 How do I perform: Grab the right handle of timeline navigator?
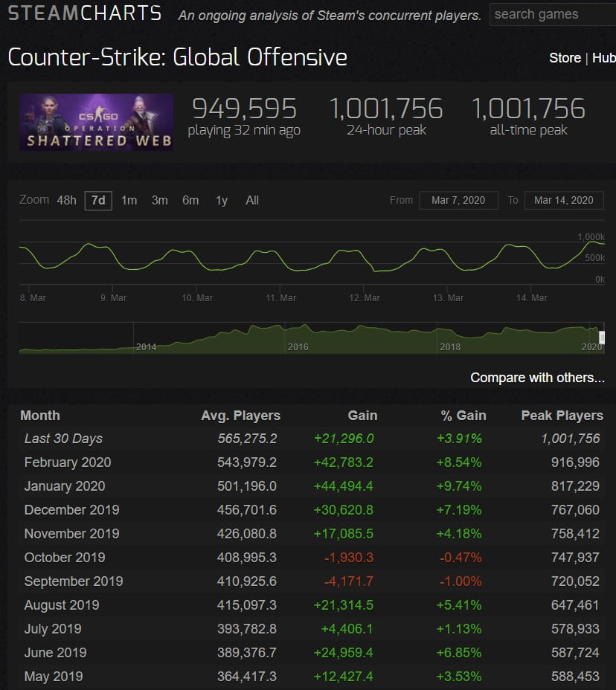click(602, 337)
